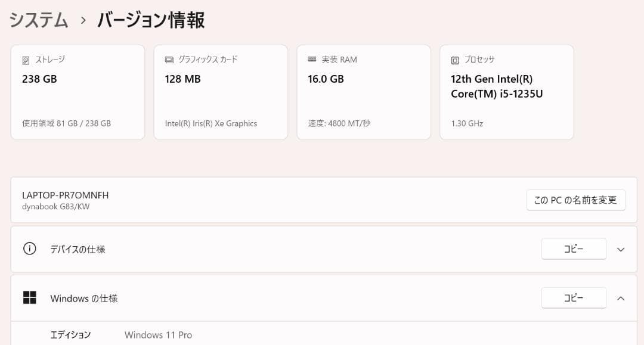Click the breadcrumb arrow after システム
Viewport: 644px width, 345px height.
click(83, 20)
